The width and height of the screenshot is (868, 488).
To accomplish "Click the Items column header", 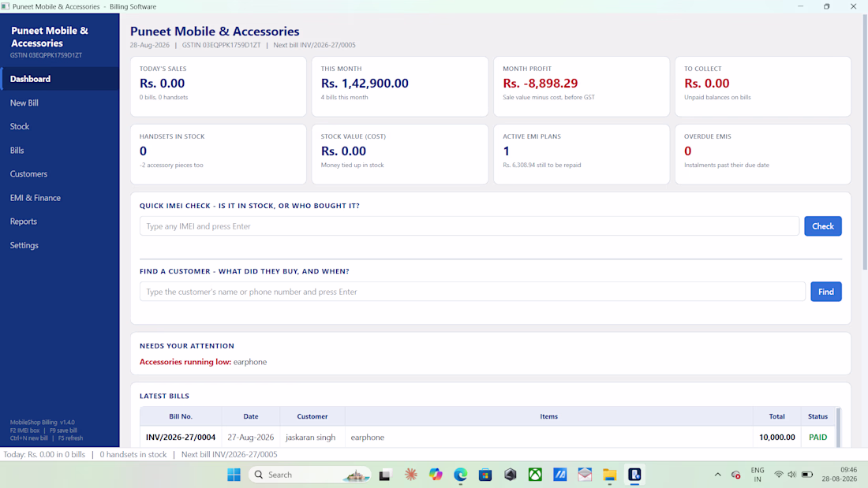I will pyautogui.click(x=548, y=416).
